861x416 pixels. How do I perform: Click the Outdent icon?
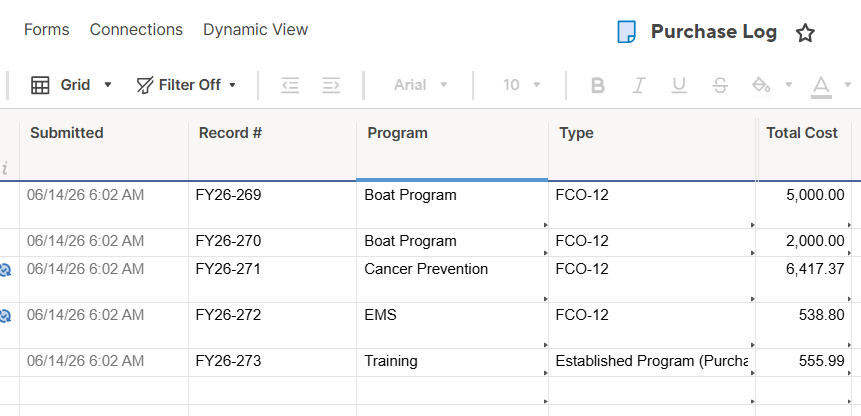(290, 85)
